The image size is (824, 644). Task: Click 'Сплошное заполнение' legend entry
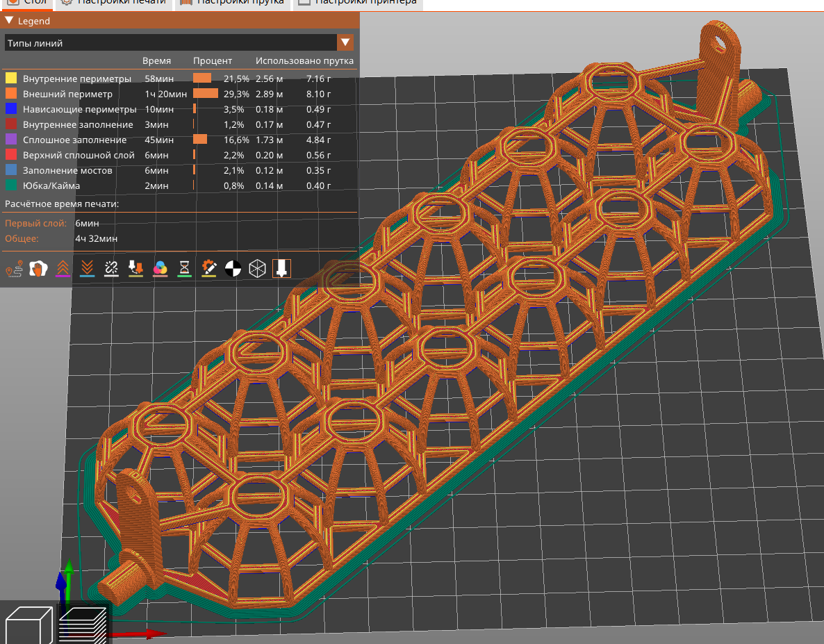click(74, 140)
